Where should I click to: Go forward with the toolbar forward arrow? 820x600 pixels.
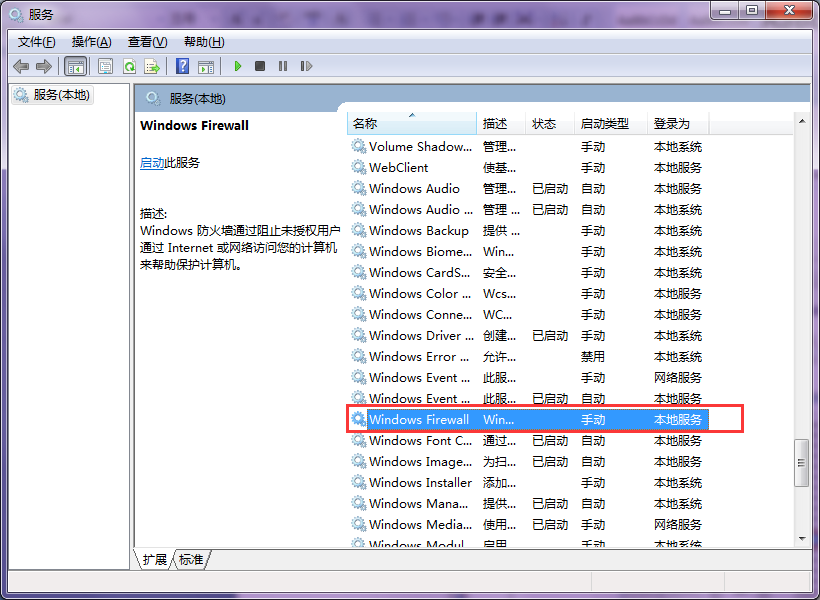tap(44, 66)
